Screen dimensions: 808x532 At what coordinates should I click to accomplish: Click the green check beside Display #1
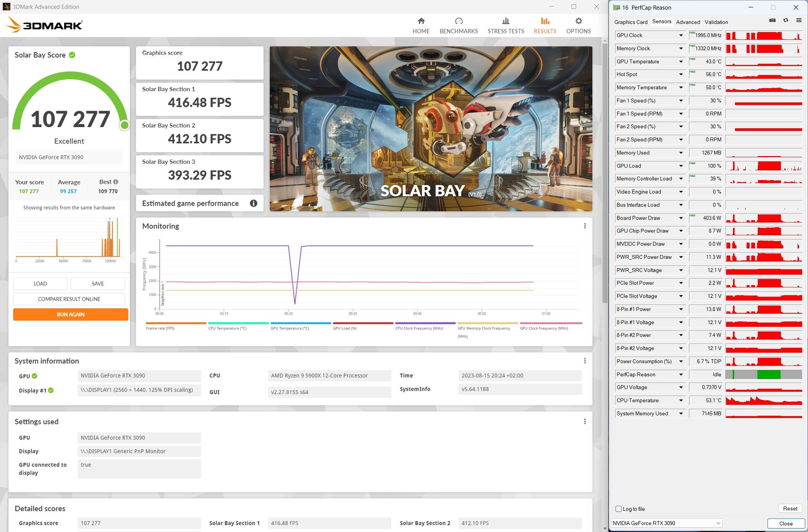[x=51, y=390]
